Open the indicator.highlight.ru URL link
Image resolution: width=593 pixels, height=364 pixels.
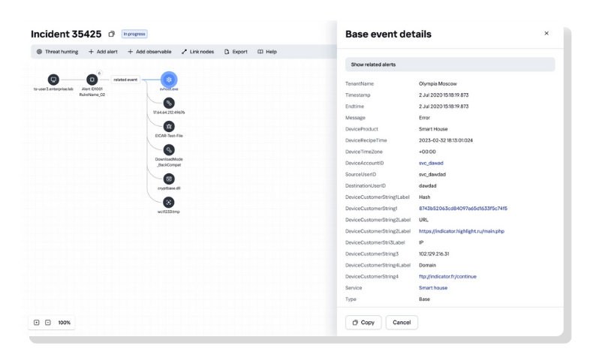pyautogui.click(x=461, y=231)
